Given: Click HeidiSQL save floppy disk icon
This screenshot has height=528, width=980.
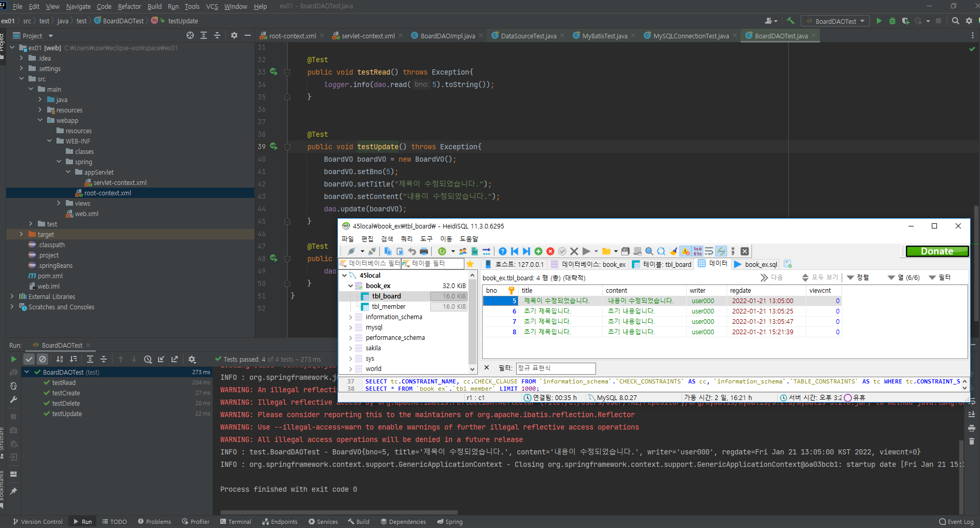Looking at the screenshot, I should click(x=626, y=251).
